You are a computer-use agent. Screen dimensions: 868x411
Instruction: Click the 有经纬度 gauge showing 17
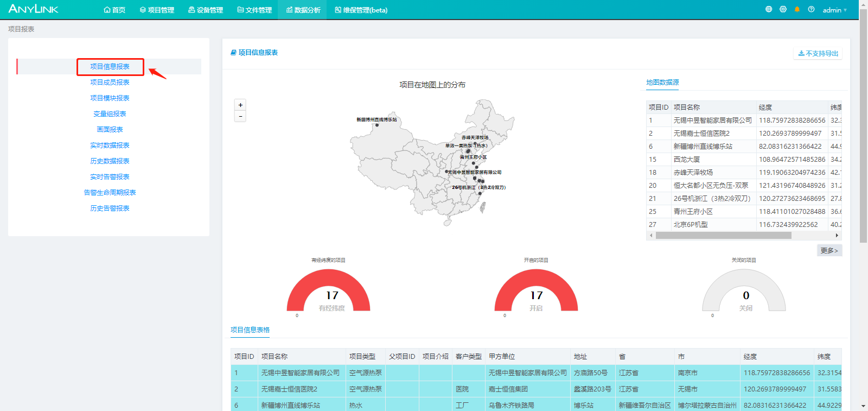[x=328, y=290]
